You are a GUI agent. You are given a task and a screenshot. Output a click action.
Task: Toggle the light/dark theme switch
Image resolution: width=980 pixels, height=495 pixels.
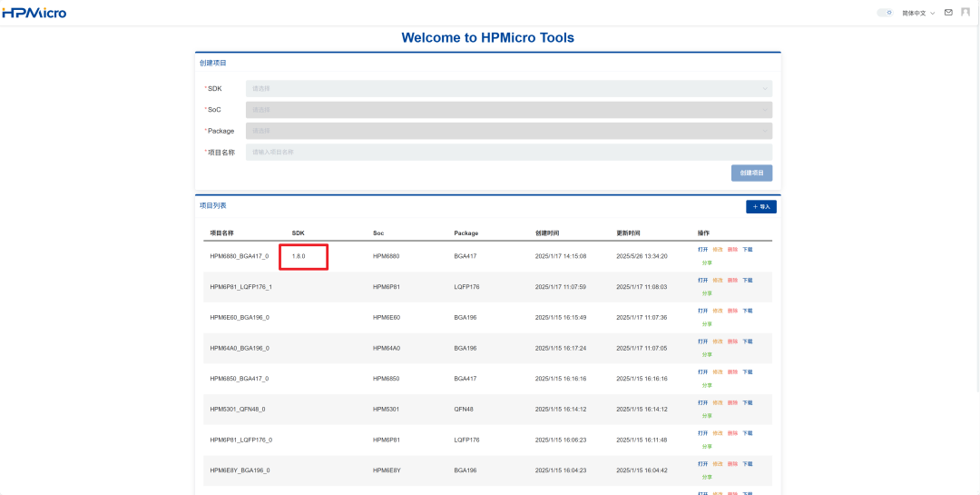pyautogui.click(x=885, y=13)
